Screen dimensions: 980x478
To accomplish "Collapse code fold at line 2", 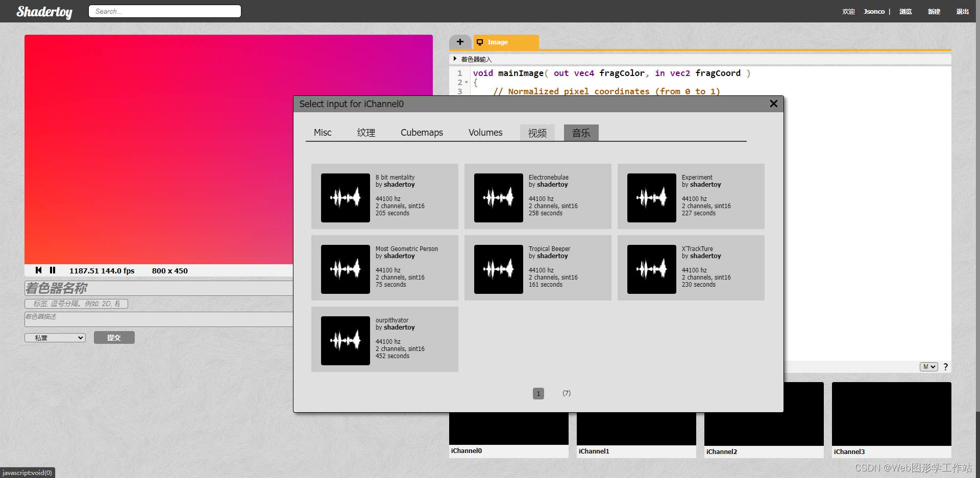I will tap(467, 82).
